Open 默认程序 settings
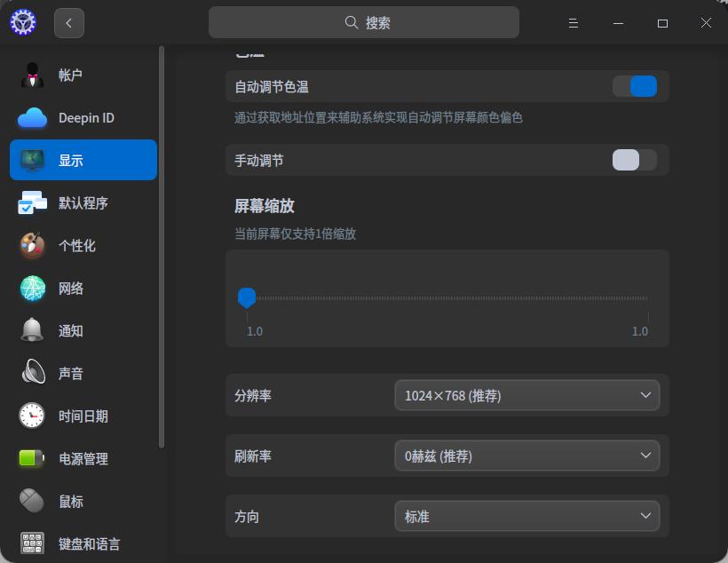Viewport: 728px width, 563px height. [83, 202]
